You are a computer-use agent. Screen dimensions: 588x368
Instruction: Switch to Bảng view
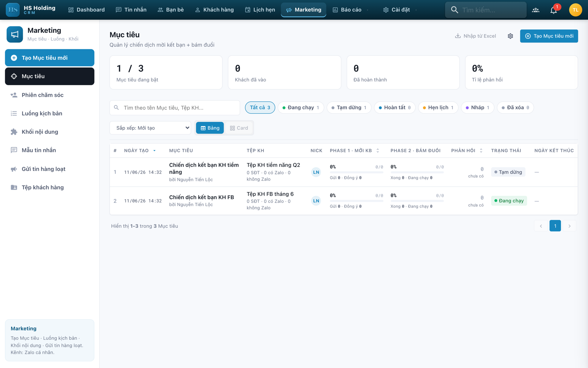(x=210, y=128)
